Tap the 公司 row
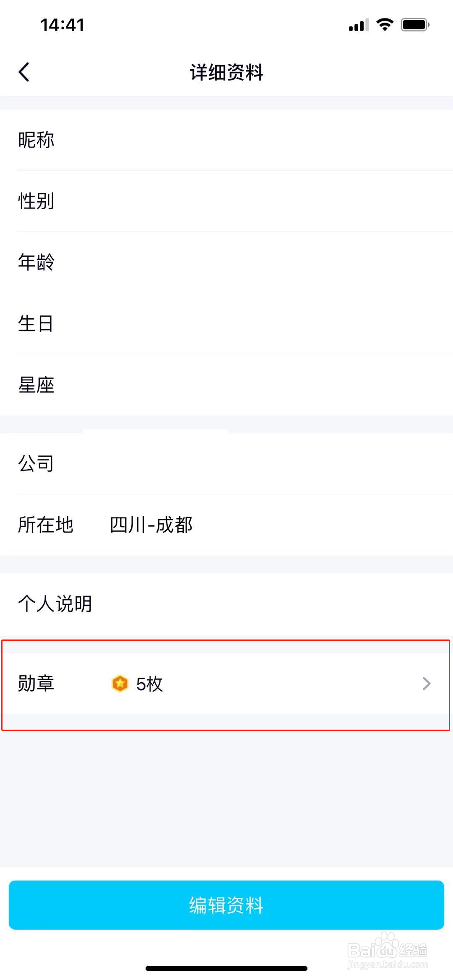 coord(226,464)
